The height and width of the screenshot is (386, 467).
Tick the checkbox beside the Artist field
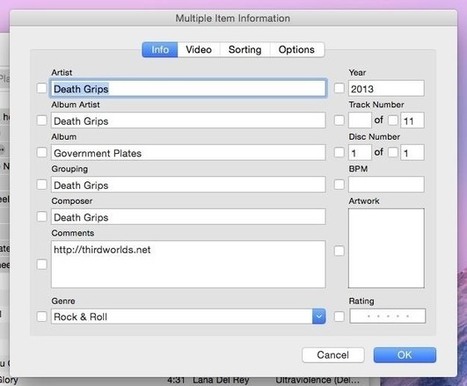42,88
